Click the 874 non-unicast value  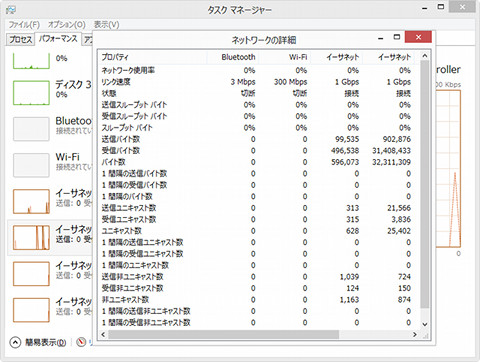[x=404, y=299]
